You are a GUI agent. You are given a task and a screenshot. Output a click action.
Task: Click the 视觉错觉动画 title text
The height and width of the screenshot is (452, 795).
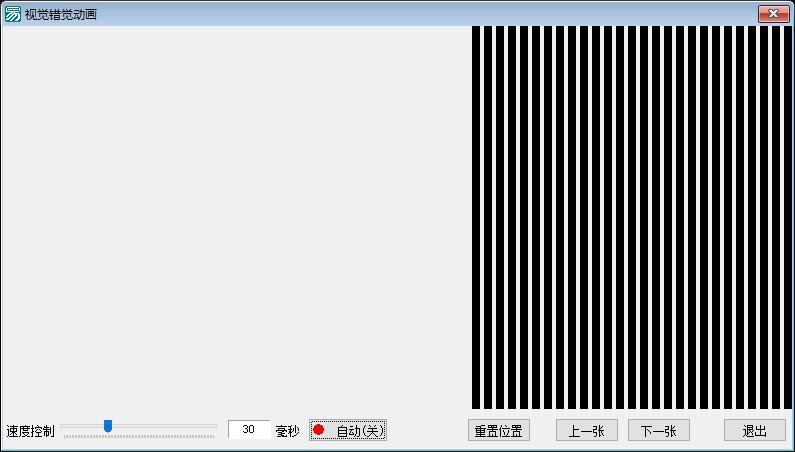(61, 15)
